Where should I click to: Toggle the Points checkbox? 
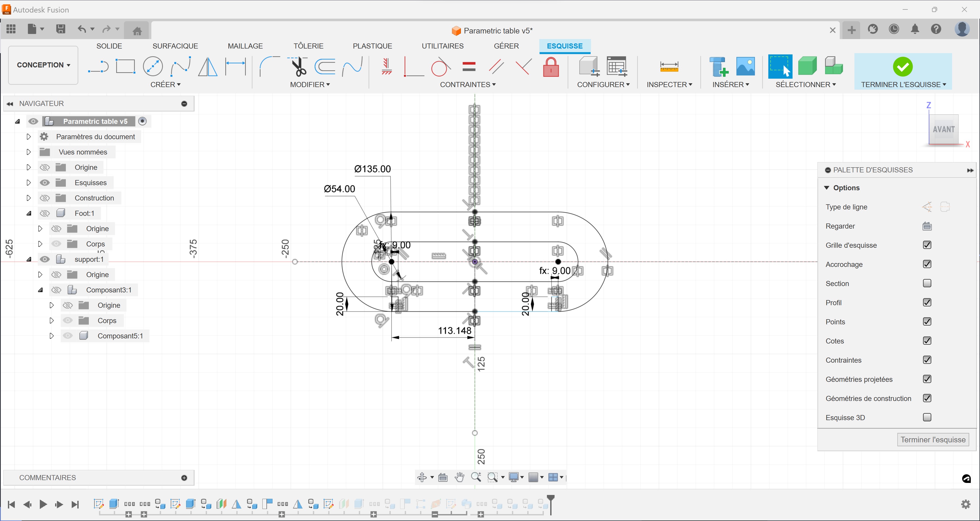coord(927,322)
